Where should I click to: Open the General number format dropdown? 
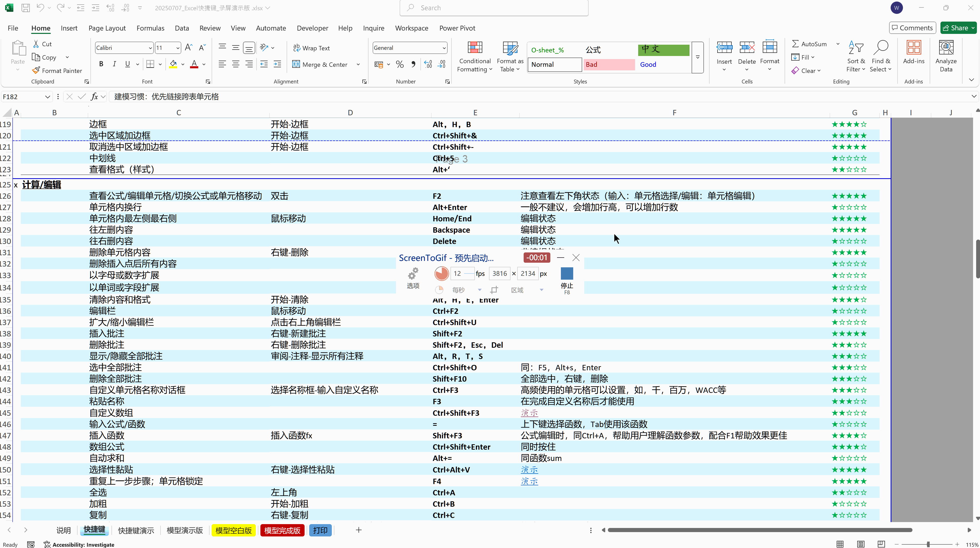(x=444, y=48)
